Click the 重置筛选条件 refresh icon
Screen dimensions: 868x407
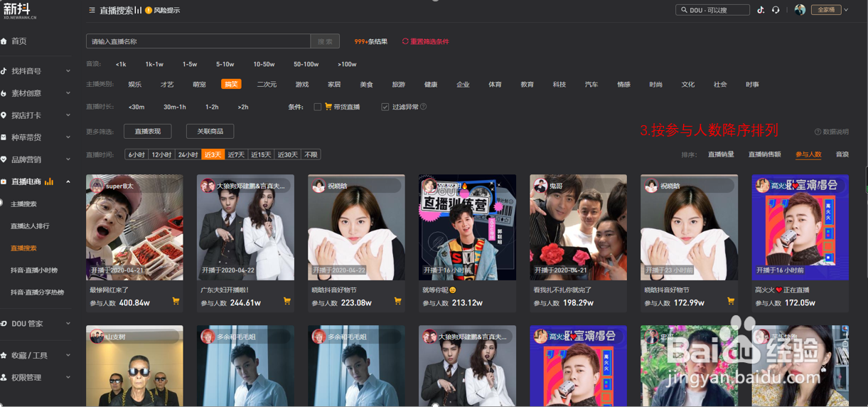click(x=405, y=41)
